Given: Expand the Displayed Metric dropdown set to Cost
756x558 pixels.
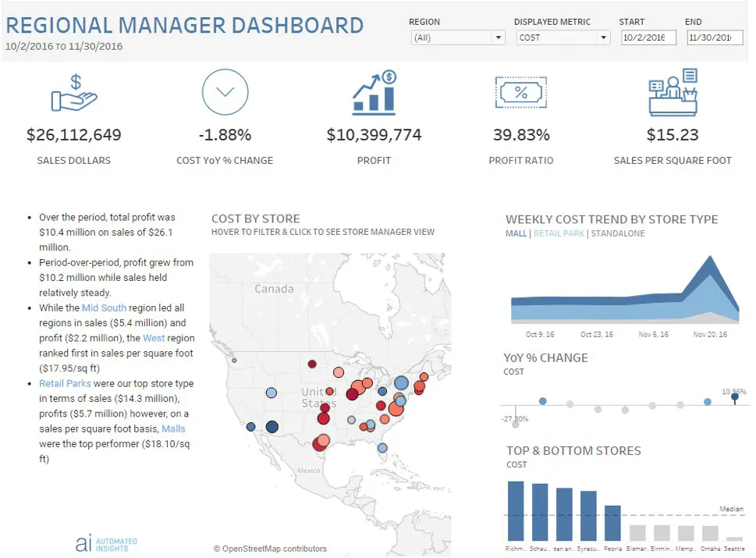Looking at the screenshot, I should click(563, 37).
